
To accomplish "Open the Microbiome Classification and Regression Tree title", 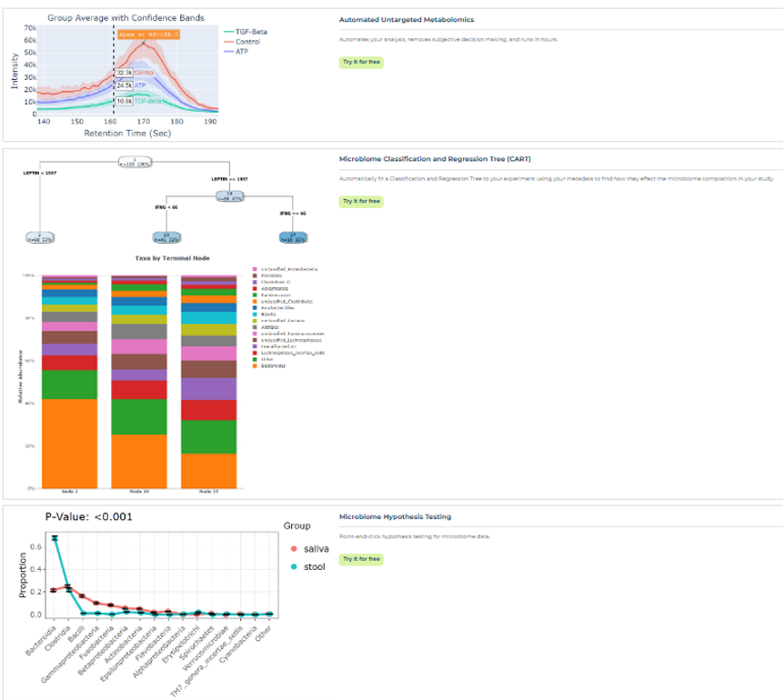I will coord(435,159).
